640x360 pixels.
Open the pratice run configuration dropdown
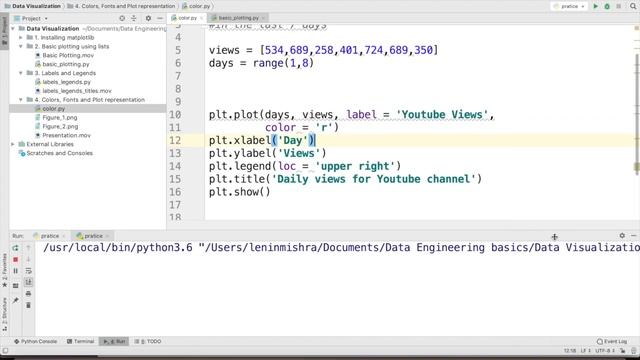pos(569,6)
